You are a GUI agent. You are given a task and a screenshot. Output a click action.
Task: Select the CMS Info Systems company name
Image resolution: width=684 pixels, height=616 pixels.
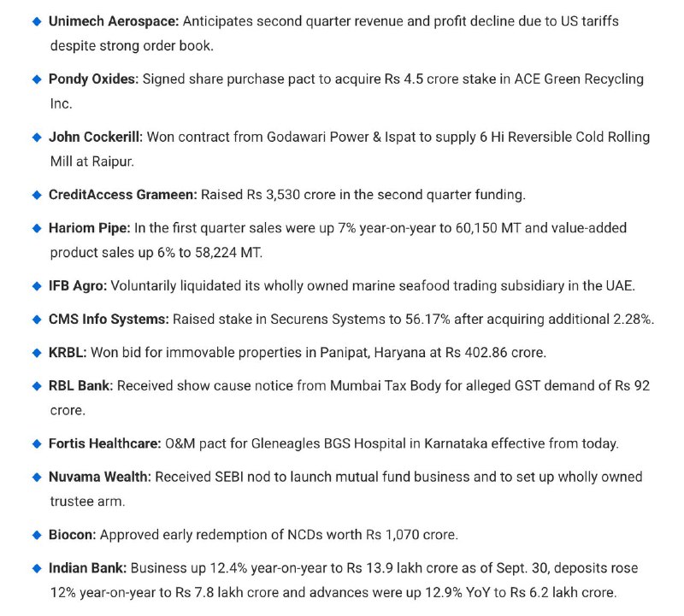pos(109,320)
